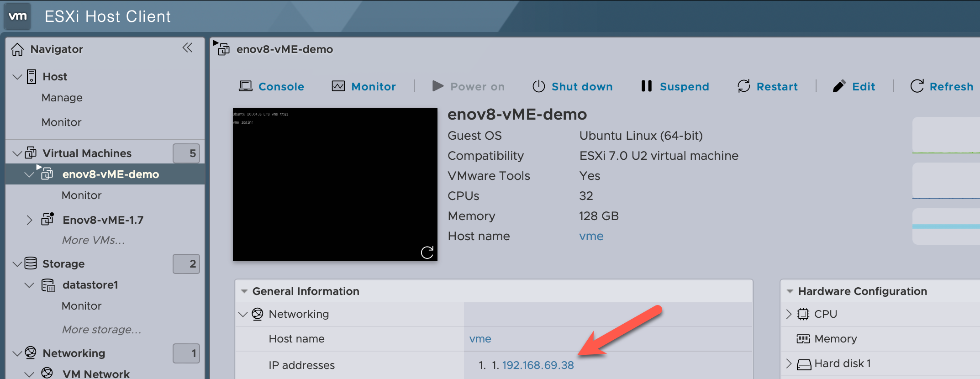The width and height of the screenshot is (980, 379).
Task: Click the Shut down power icon
Action: tap(539, 86)
